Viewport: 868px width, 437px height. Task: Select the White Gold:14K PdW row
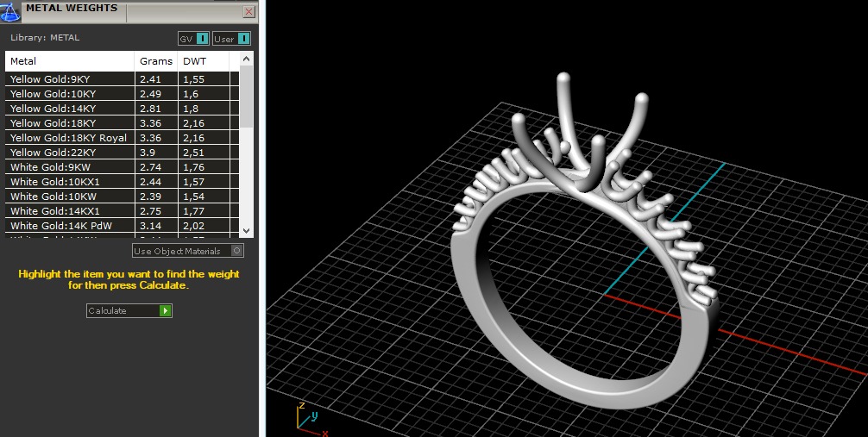[x=123, y=226]
